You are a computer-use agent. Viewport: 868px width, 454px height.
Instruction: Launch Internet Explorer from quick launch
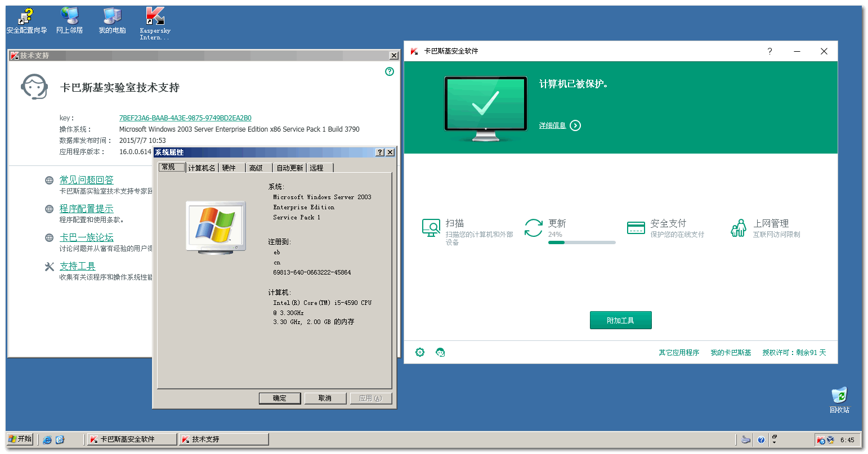click(47, 439)
